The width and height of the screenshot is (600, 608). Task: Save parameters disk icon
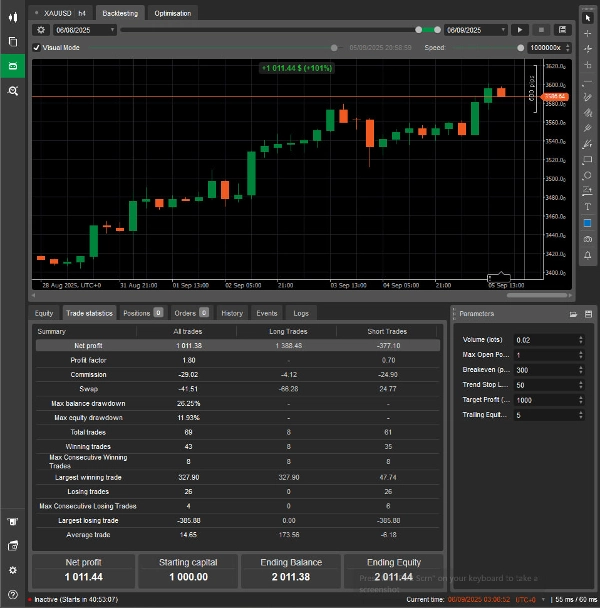coord(588,314)
